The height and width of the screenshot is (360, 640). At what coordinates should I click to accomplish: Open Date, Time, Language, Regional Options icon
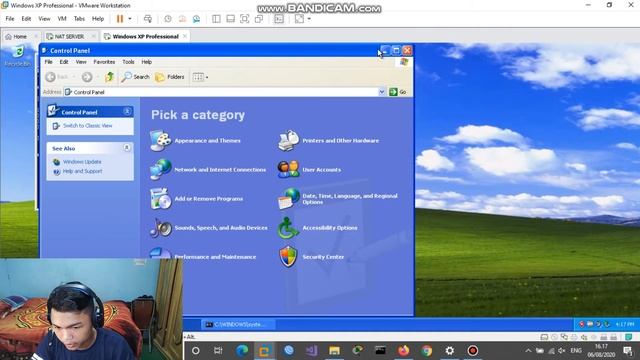click(x=289, y=199)
